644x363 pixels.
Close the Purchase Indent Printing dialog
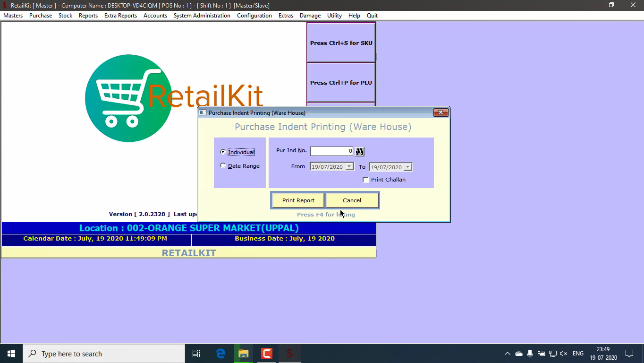(x=441, y=112)
